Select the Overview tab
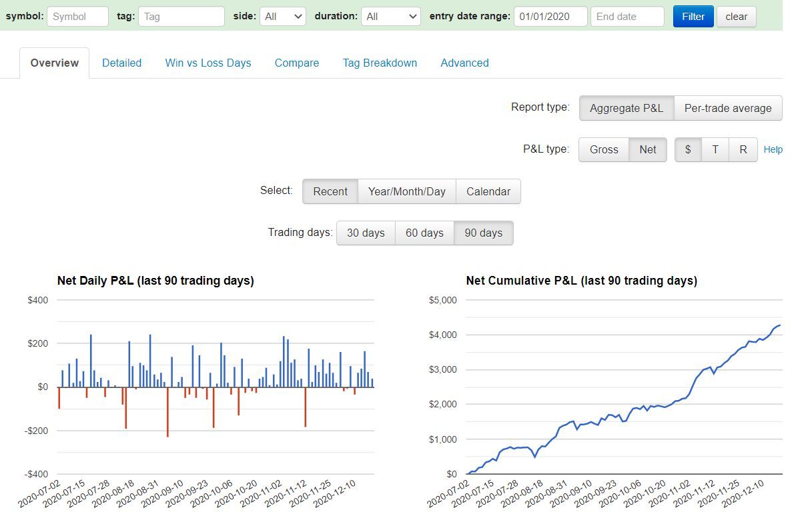Image resolution: width=806 pixels, height=532 pixels. click(55, 63)
